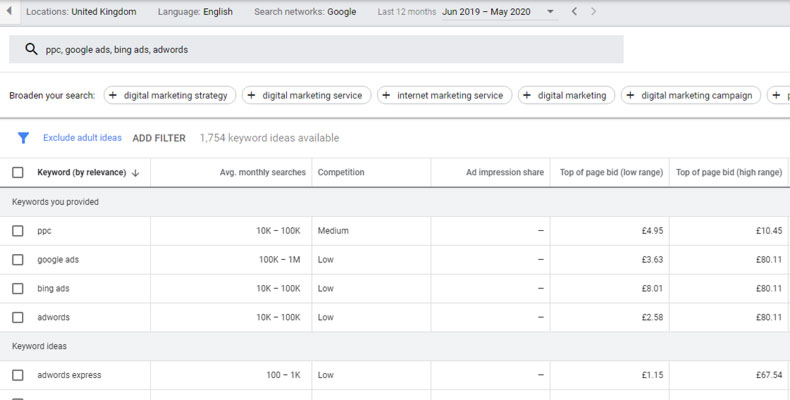Click plus icon on digital marketing campaign
This screenshot has width=790, height=400.
[631, 96]
